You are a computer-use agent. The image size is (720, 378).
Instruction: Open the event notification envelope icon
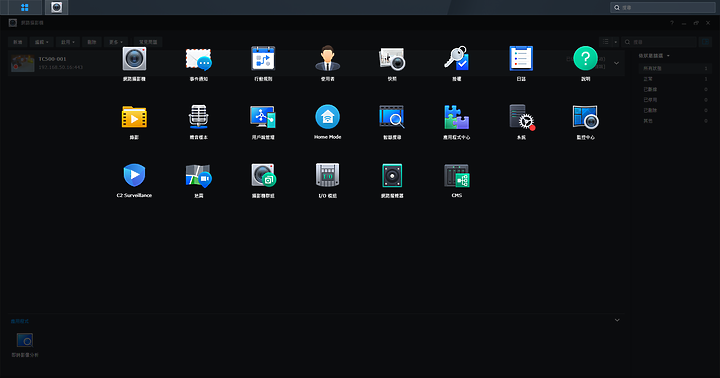(x=198, y=59)
